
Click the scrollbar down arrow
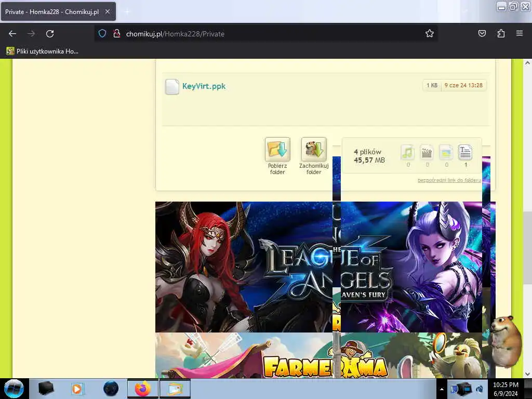[527, 374]
